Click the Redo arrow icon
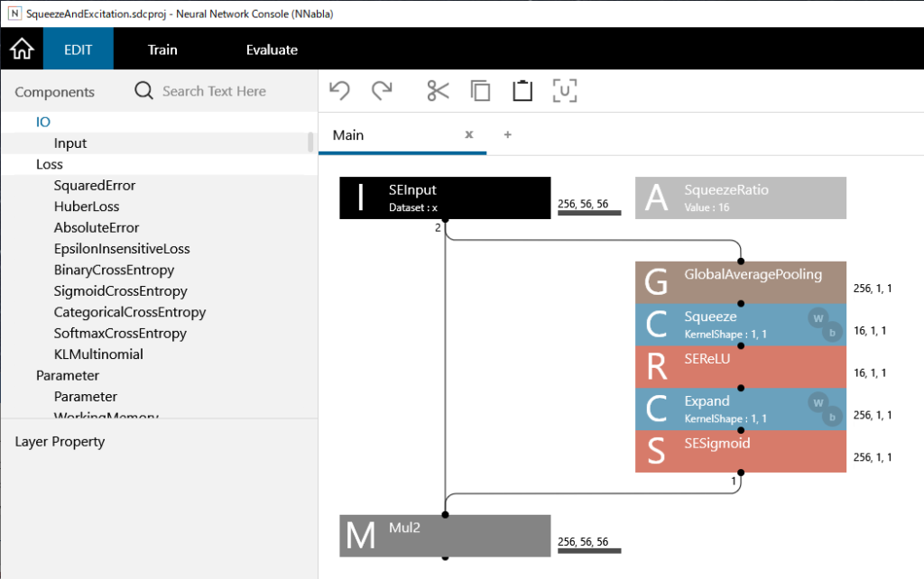The height and width of the screenshot is (579, 924). (x=383, y=90)
